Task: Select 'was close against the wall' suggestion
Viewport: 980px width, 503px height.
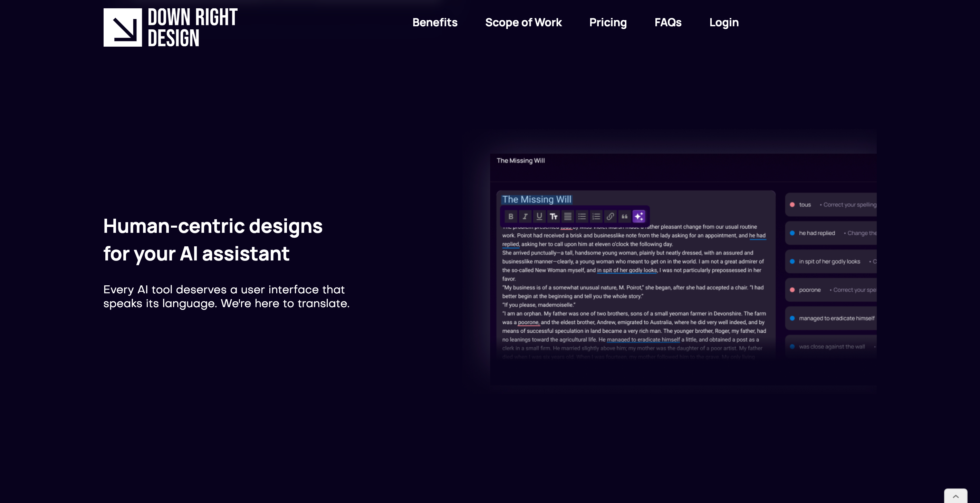Action: coord(831,347)
